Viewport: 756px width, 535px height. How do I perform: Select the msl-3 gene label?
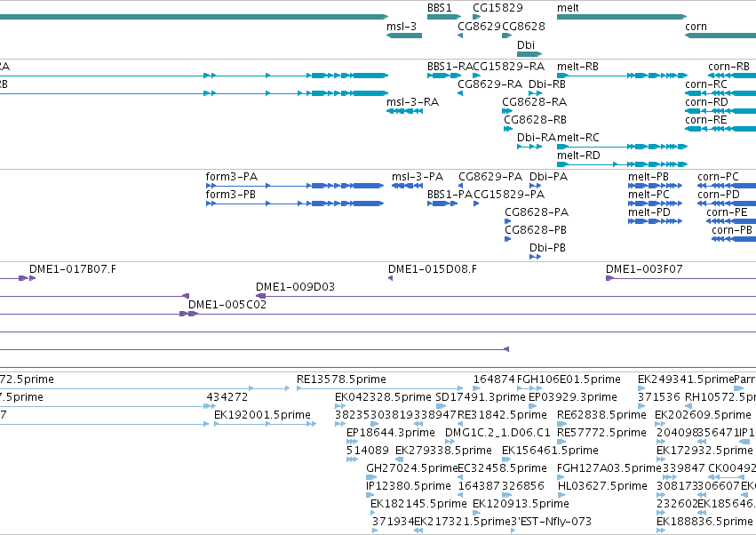[x=402, y=27]
